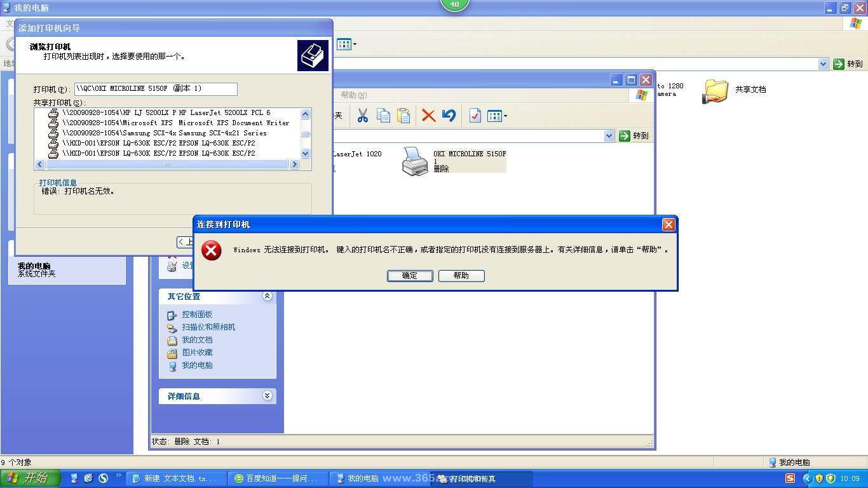Click the Copy icon in printers window toolbar
Viewport: 868px width, 488px height.
pos(383,116)
